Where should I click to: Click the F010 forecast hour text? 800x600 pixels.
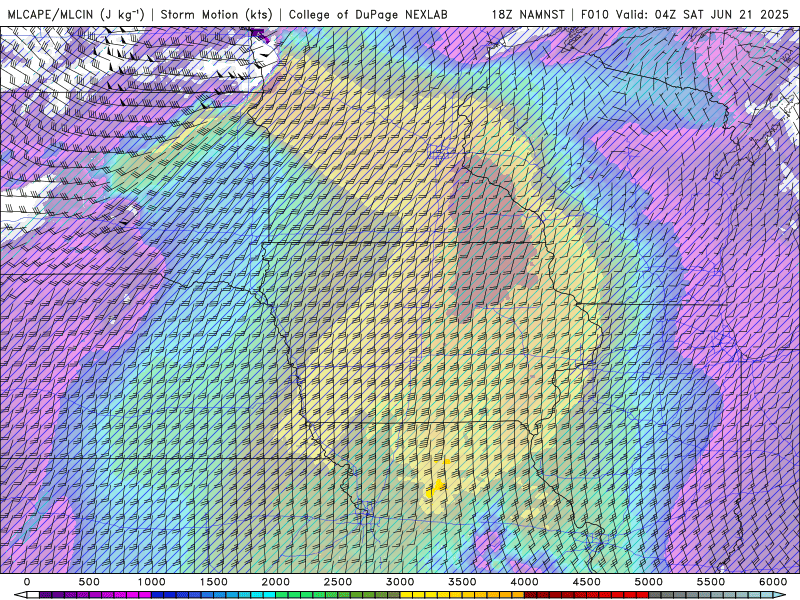pyautogui.click(x=595, y=14)
